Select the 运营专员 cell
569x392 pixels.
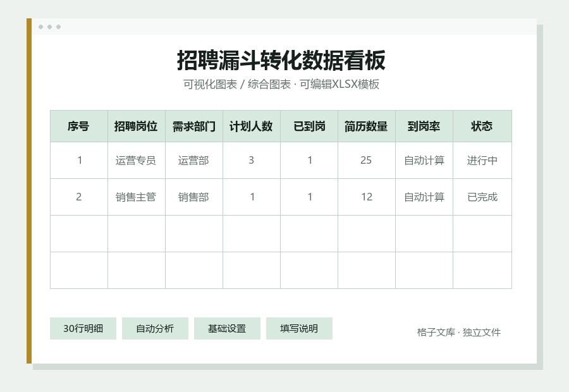click(x=137, y=161)
